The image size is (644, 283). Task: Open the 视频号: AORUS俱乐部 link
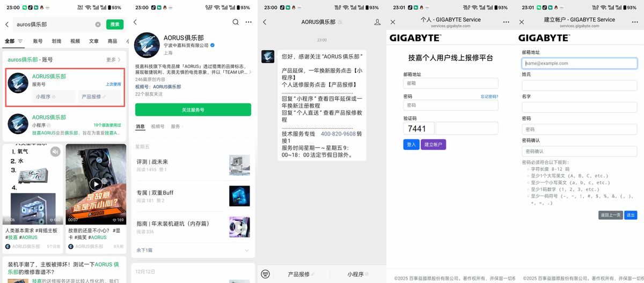[158, 86]
